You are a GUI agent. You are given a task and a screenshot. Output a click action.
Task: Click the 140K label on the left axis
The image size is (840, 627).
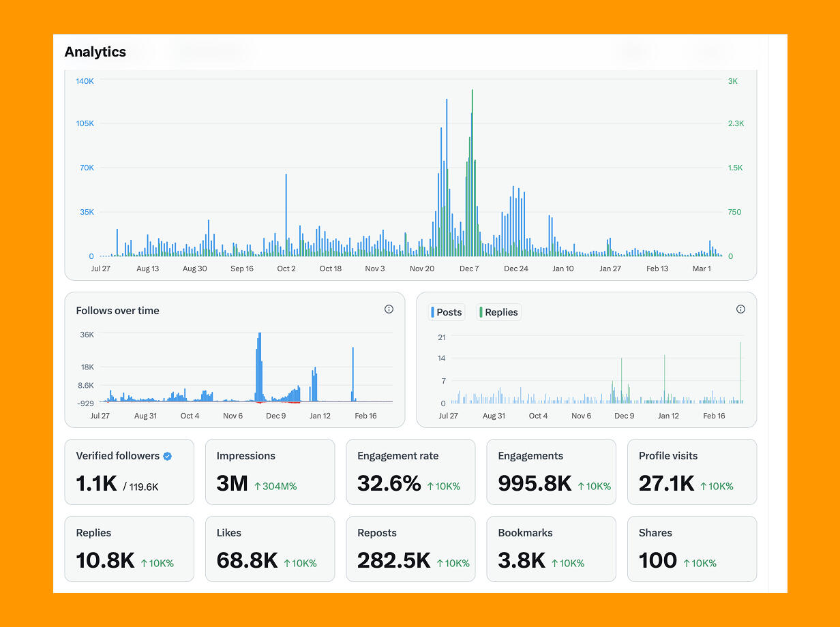tap(85, 81)
